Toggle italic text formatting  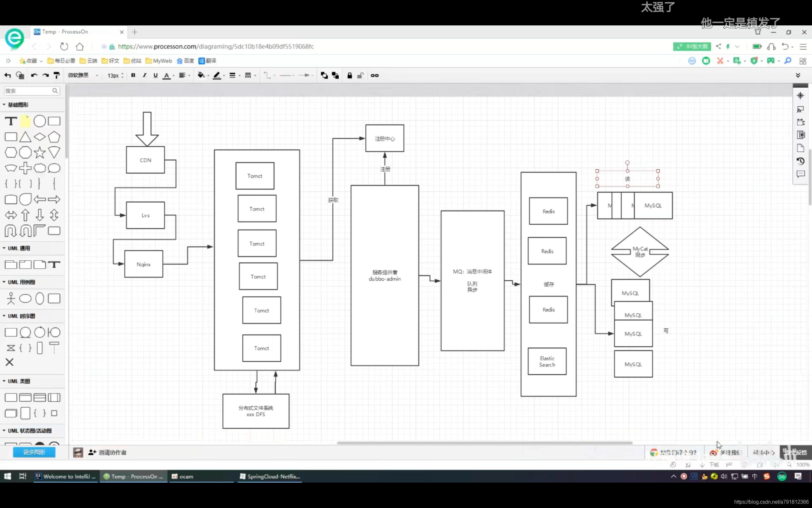coord(144,75)
